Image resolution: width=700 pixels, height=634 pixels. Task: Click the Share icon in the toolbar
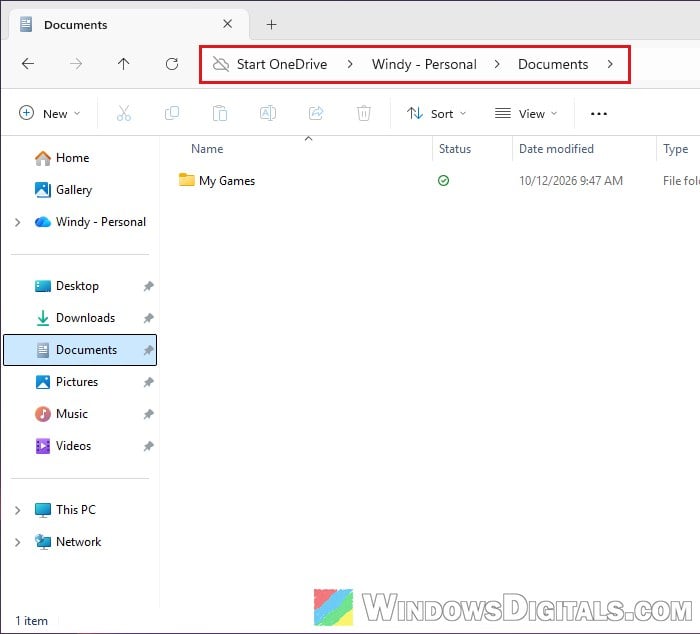(x=316, y=113)
